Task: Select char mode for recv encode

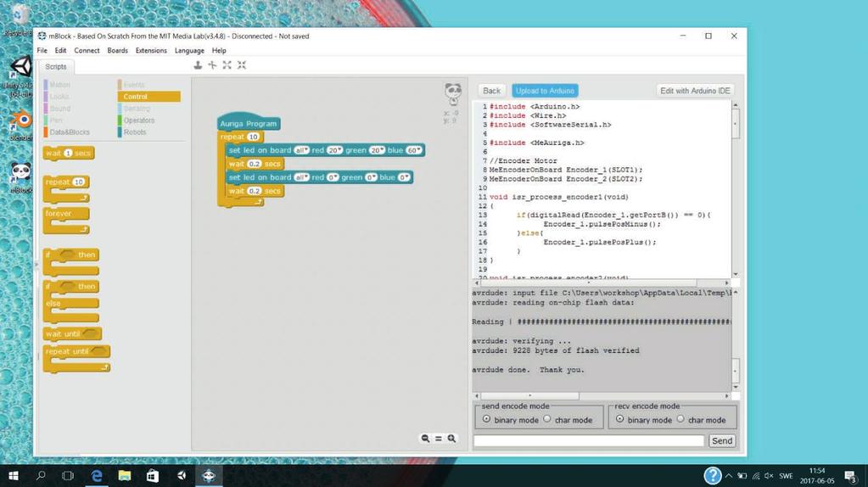Action: coord(680,419)
